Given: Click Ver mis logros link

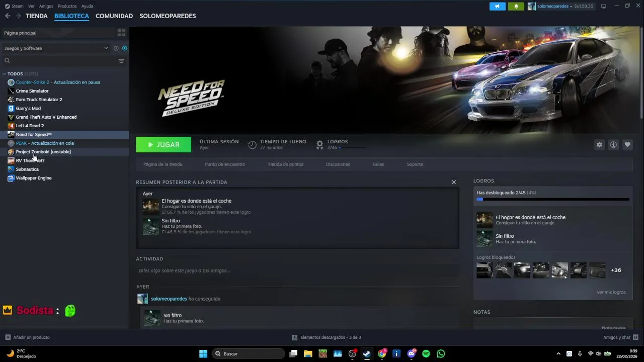Looking at the screenshot, I should point(611,292).
